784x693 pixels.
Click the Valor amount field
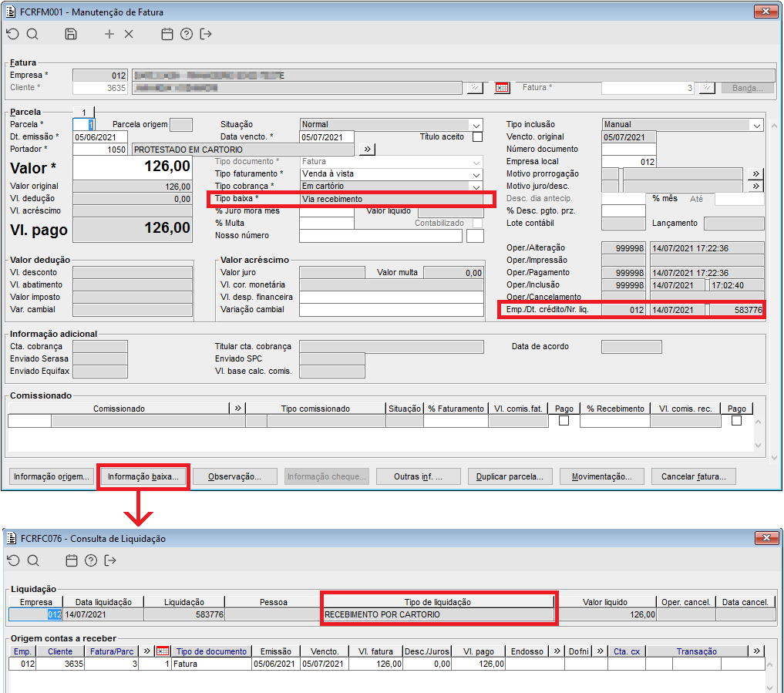click(133, 167)
